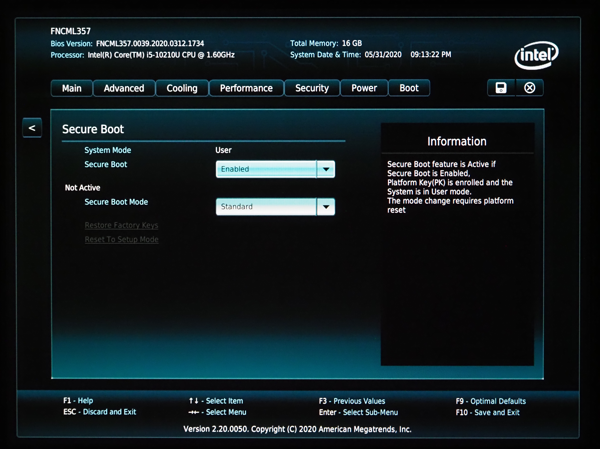600x449 pixels.
Task: Click the exit X circle icon
Action: (x=530, y=88)
